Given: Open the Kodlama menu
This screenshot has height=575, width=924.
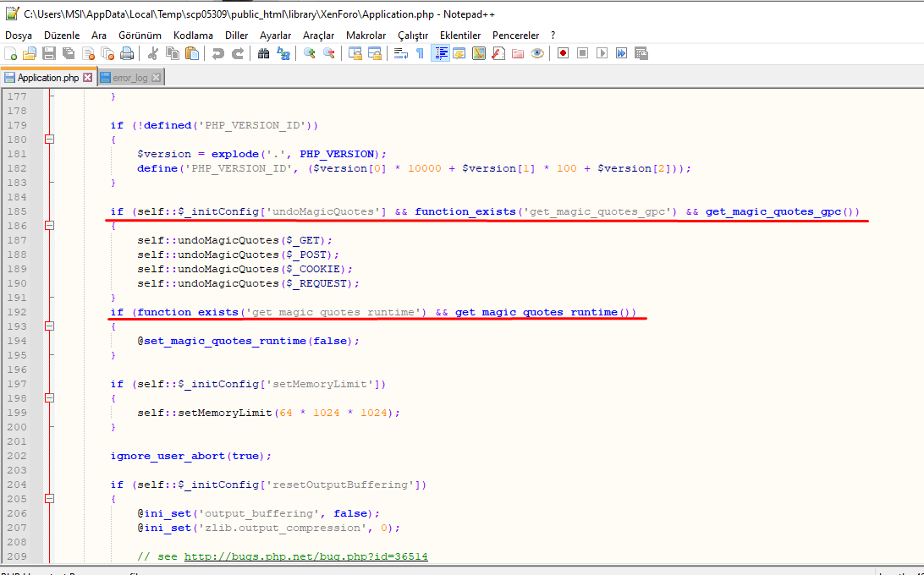Looking at the screenshot, I should click(x=193, y=36).
